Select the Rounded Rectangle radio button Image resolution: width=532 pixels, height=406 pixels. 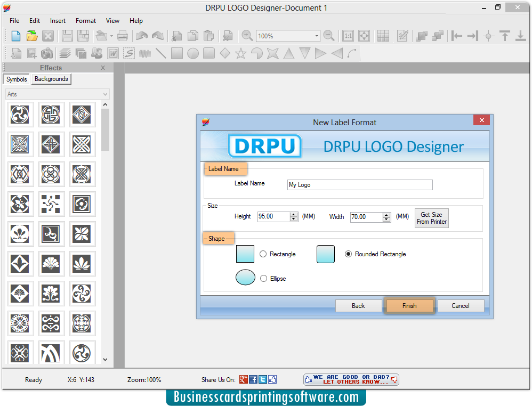[348, 254]
